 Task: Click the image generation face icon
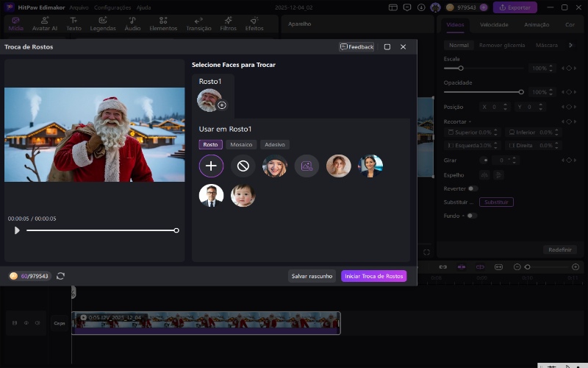(x=306, y=166)
